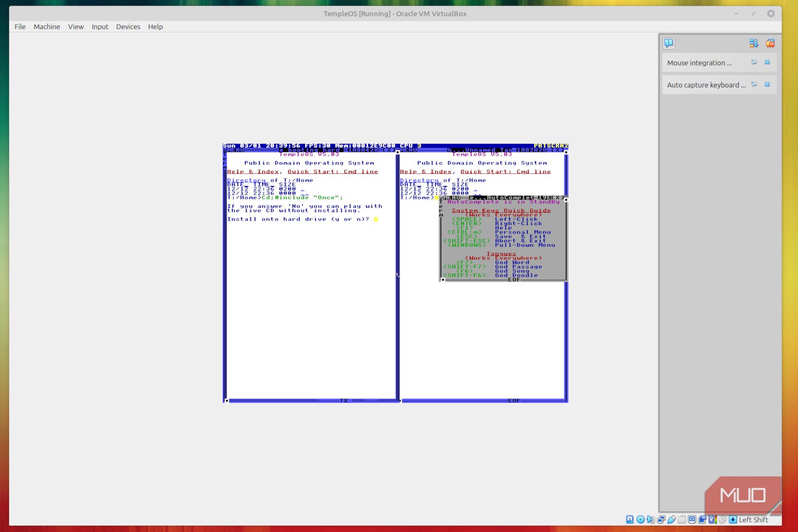
Task: Dismiss the Mouse integration notification
Action: pyautogui.click(x=767, y=63)
